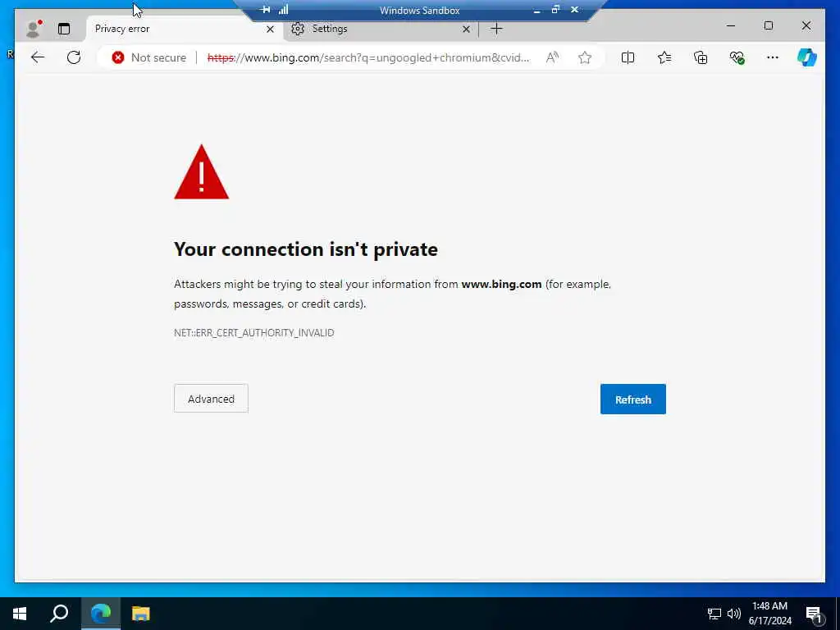
Task: Open Settings and more ellipsis menu
Action: coord(773,57)
